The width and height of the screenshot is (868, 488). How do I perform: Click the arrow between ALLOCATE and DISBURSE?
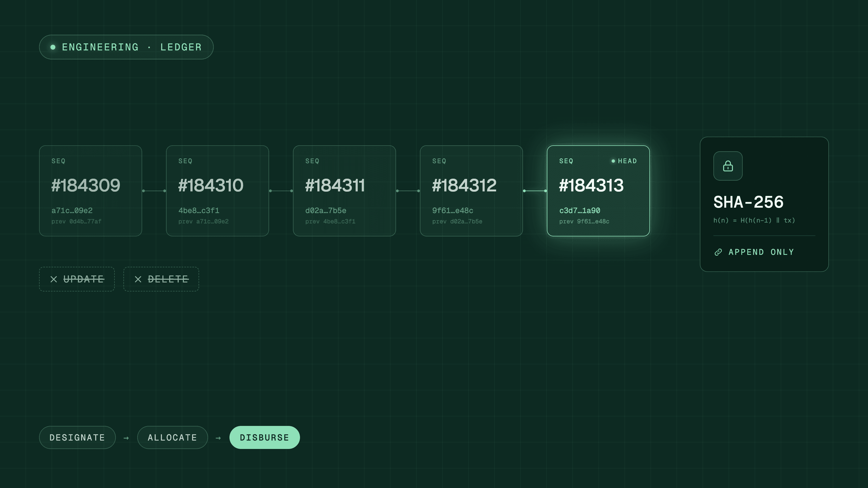pos(218,438)
